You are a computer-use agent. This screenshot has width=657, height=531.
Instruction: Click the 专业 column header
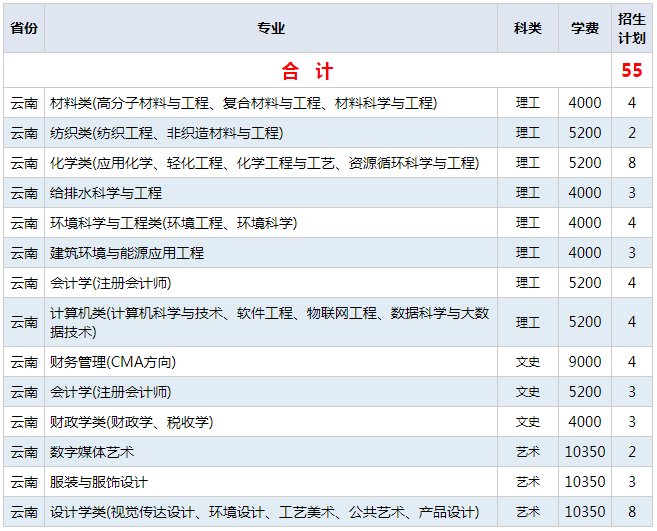(x=271, y=28)
